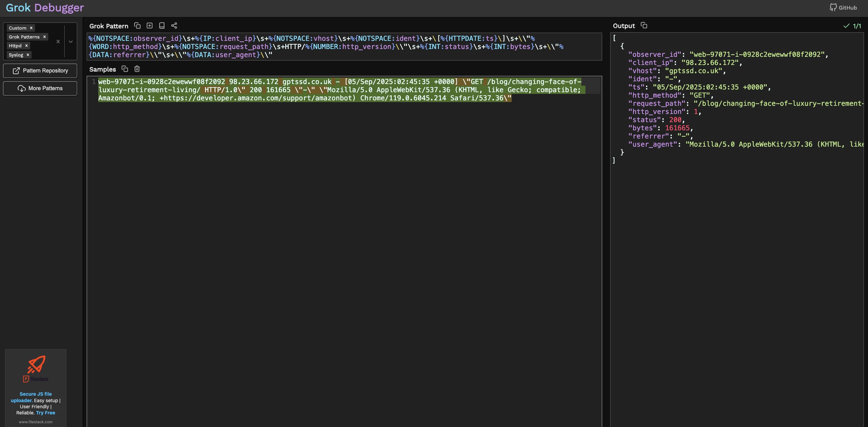
Task: Copy the Samples text
Action: point(125,69)
